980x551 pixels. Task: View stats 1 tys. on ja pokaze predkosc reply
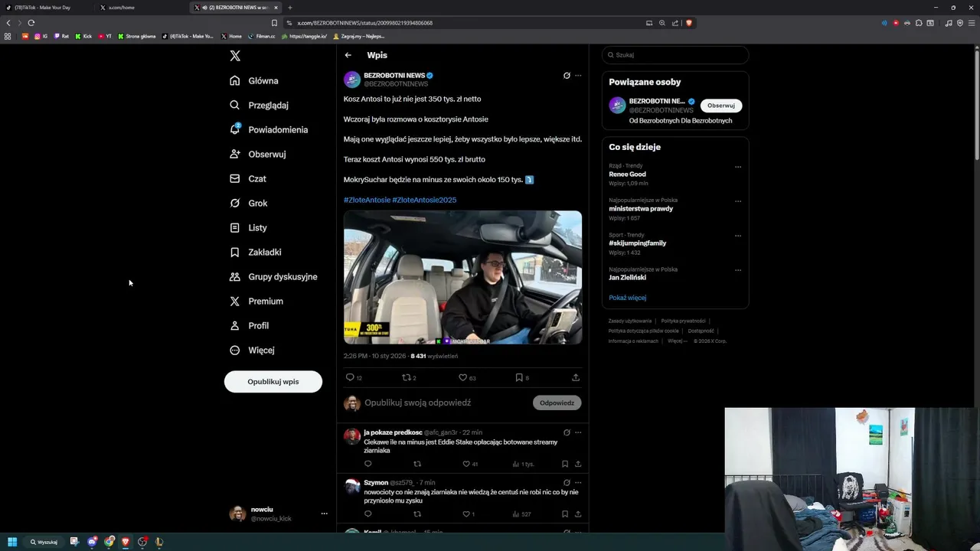(x=523, y=464)
